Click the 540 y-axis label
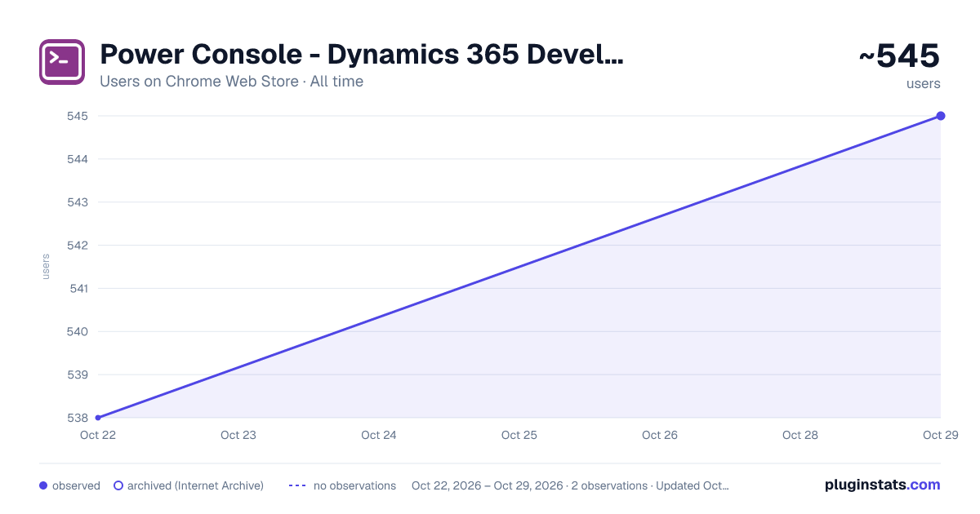The image size is (980, 514). click(x=78, y=332)
